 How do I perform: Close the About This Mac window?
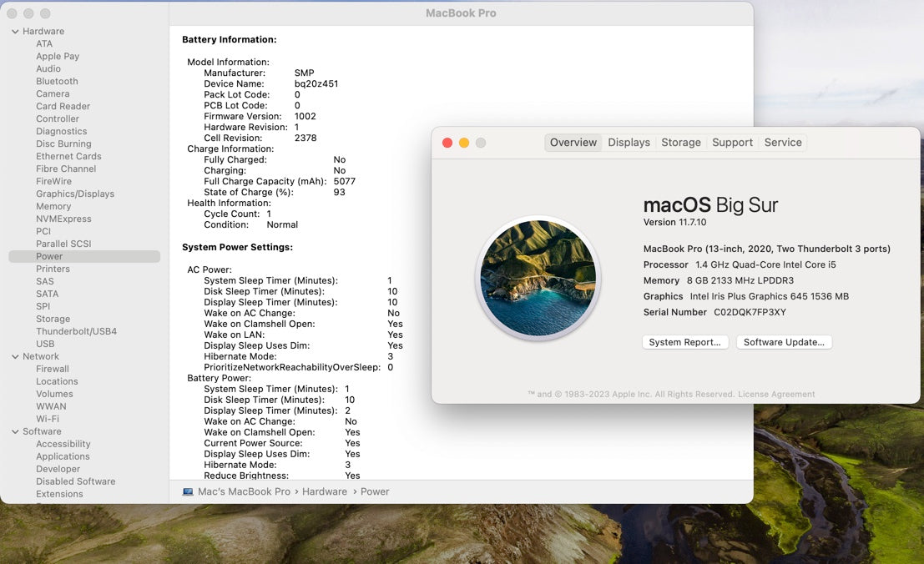click(x=447, y=143)
